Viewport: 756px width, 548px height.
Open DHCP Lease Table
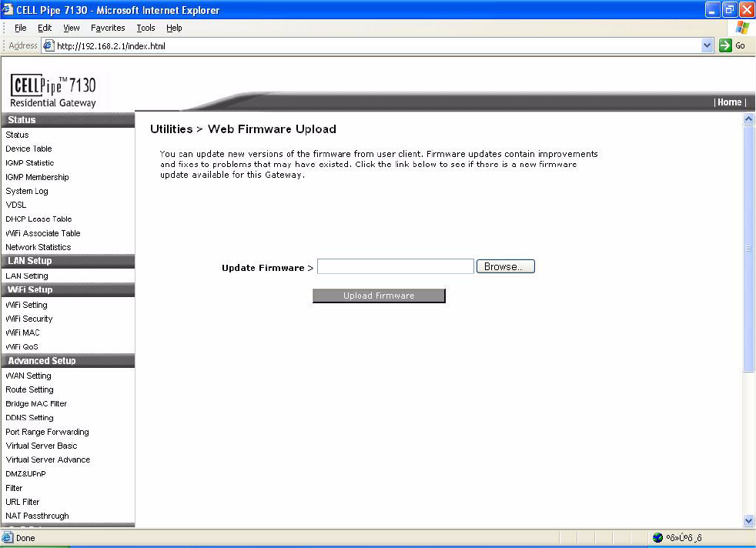[x=38, y=219]
